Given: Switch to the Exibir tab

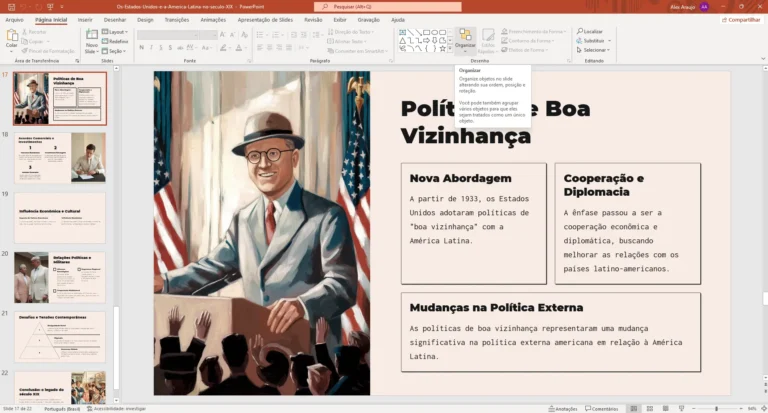Looking at the screenshot, I should pos(340,20).
